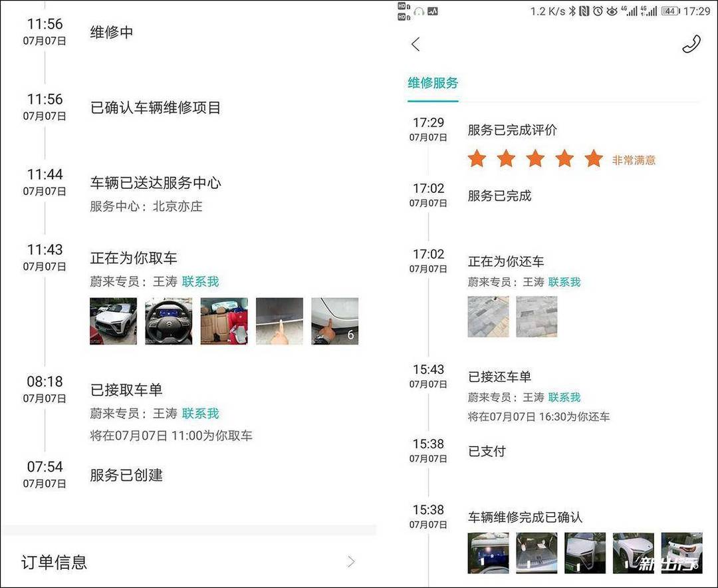Tap the Bluetooth status bar icon

pos(572,11)
